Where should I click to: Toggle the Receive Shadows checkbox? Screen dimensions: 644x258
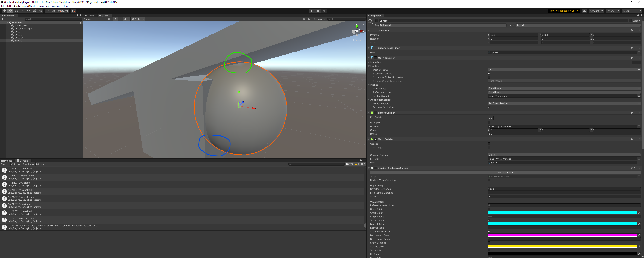(x=489, y=74)
